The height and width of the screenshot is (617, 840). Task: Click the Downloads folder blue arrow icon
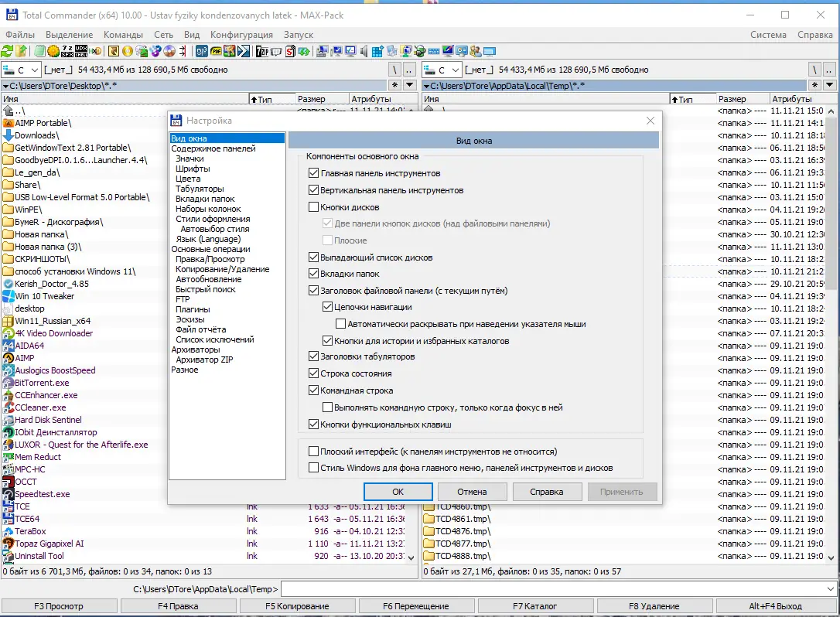(x=9, y=135)
